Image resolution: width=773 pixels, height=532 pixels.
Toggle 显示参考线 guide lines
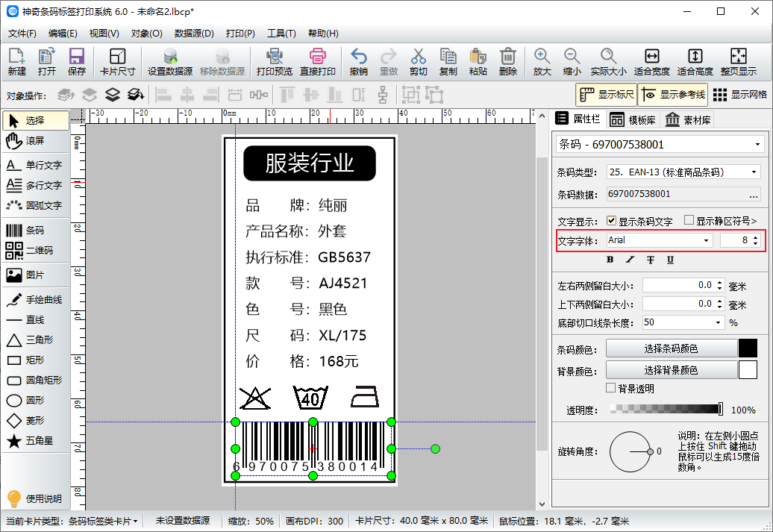(x=673, y=95)
